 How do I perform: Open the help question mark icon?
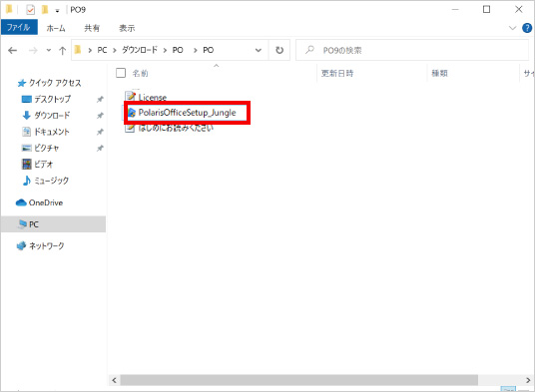tap(527, 28)
